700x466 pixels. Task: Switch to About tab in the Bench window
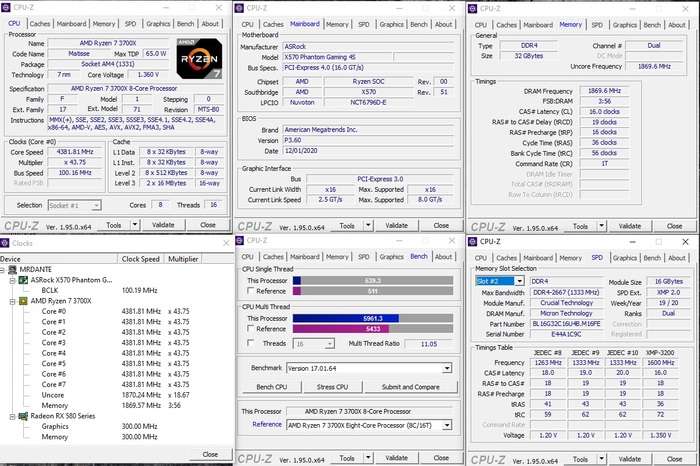click(442, 257)
